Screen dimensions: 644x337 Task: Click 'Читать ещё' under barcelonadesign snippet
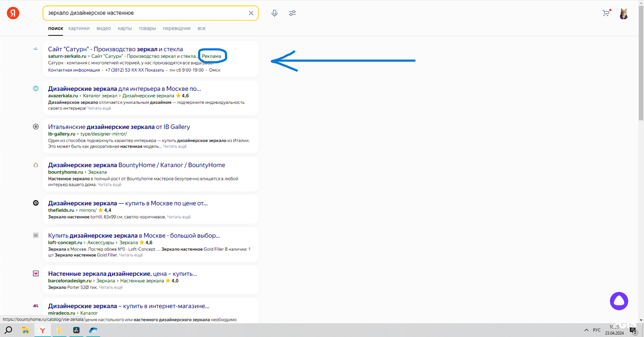click(111, 287)
